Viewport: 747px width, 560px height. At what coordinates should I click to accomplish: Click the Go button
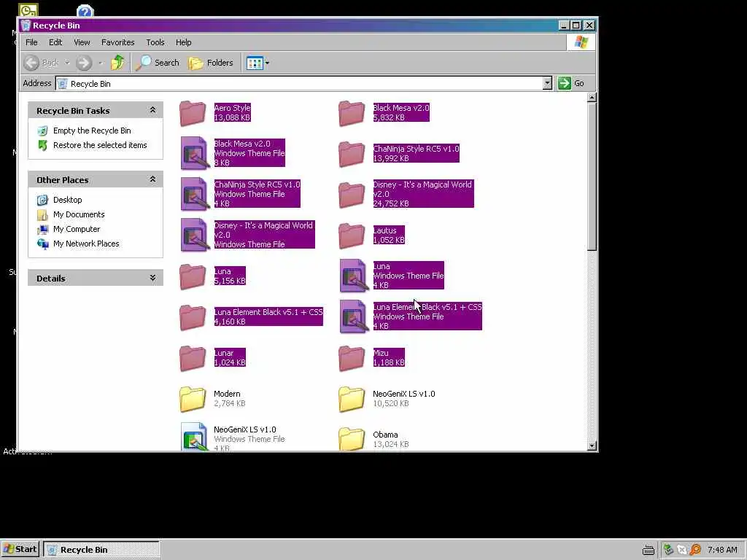[571, 83]
